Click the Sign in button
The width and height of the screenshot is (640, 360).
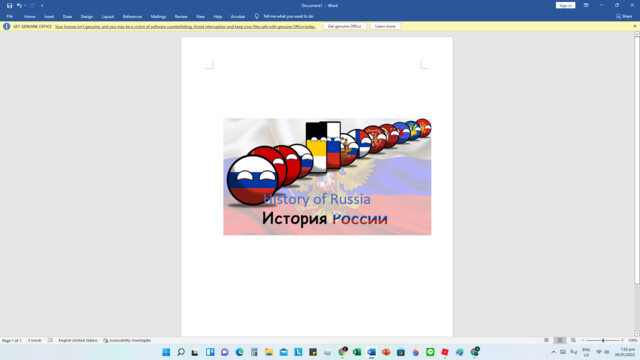pos(565,5)
